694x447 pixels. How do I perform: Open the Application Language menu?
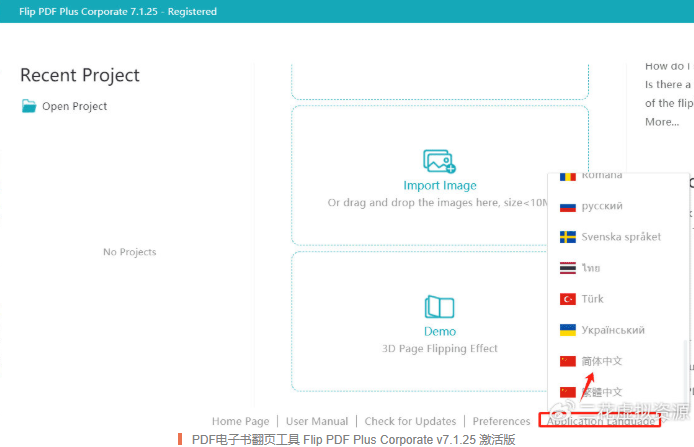600,420
